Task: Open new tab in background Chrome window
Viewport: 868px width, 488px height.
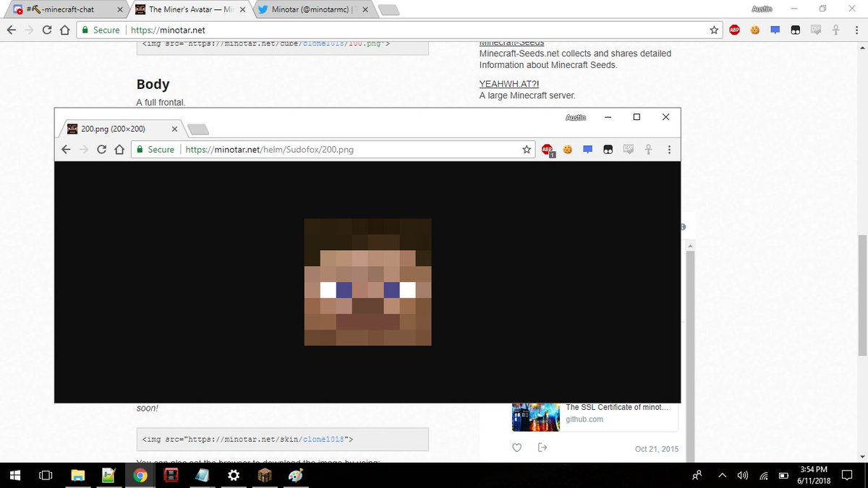Action: pos(388,10)
